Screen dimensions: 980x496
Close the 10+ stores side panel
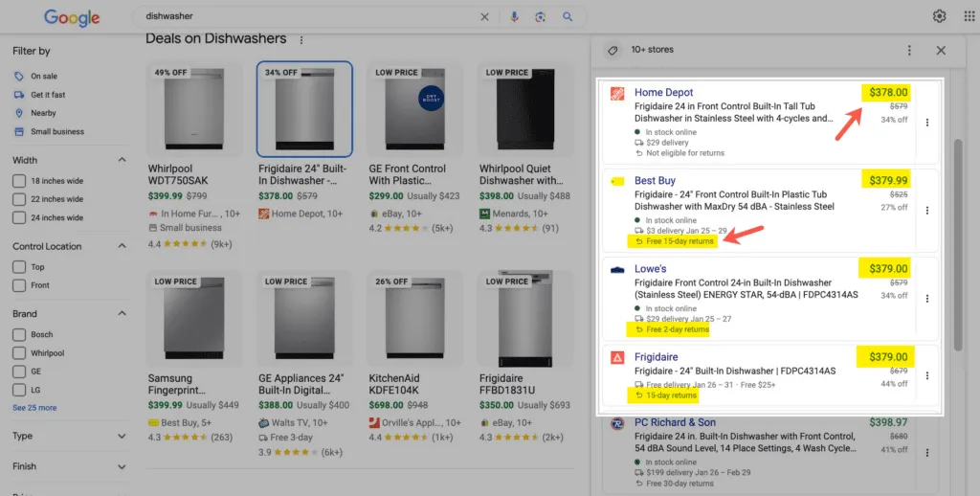click(x=941, y=50)
